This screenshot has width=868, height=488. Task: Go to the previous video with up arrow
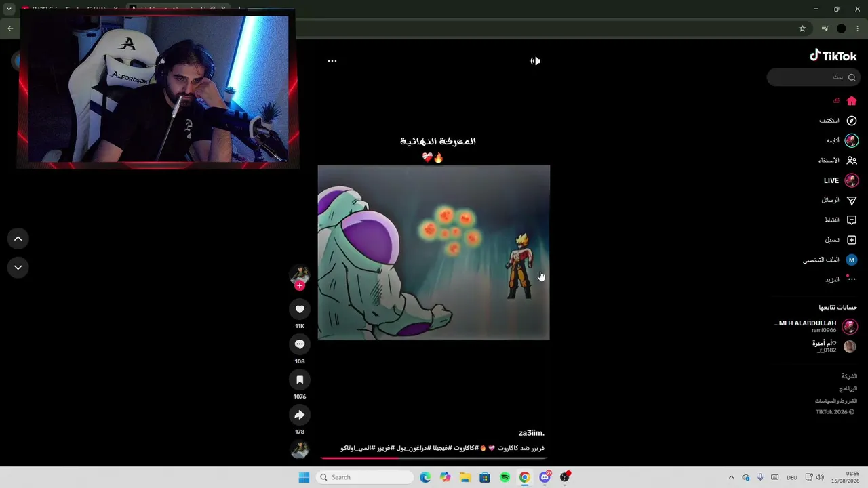pos(18,239)
